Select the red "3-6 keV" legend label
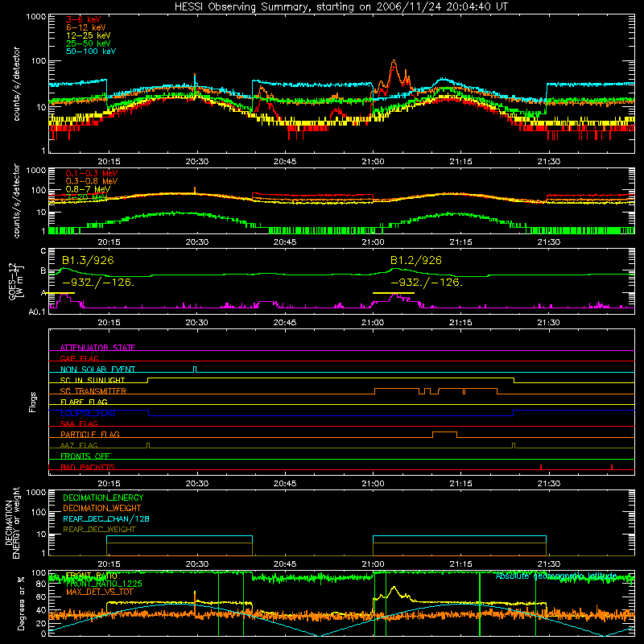This screenshot has width=644, height=644. (83, 19)
